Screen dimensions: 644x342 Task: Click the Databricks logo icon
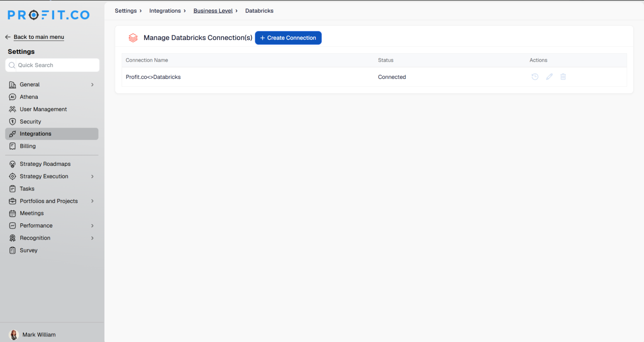[133, 38]
